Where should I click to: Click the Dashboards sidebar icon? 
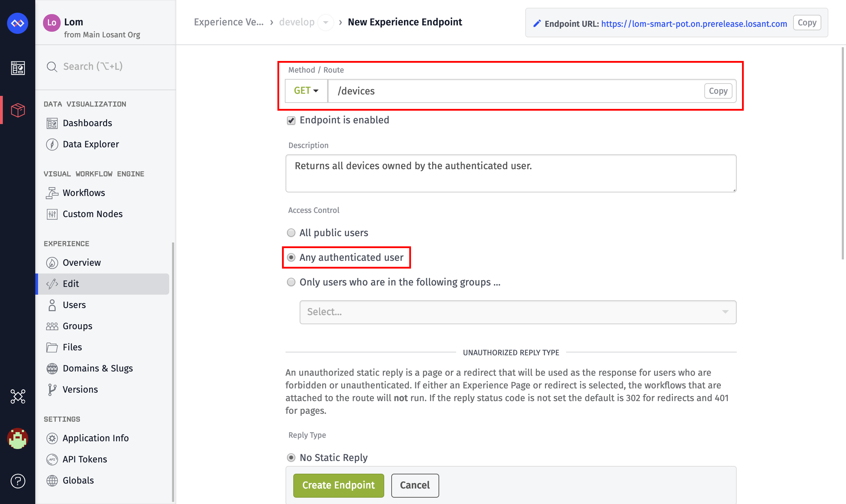(x=52, y=123)
